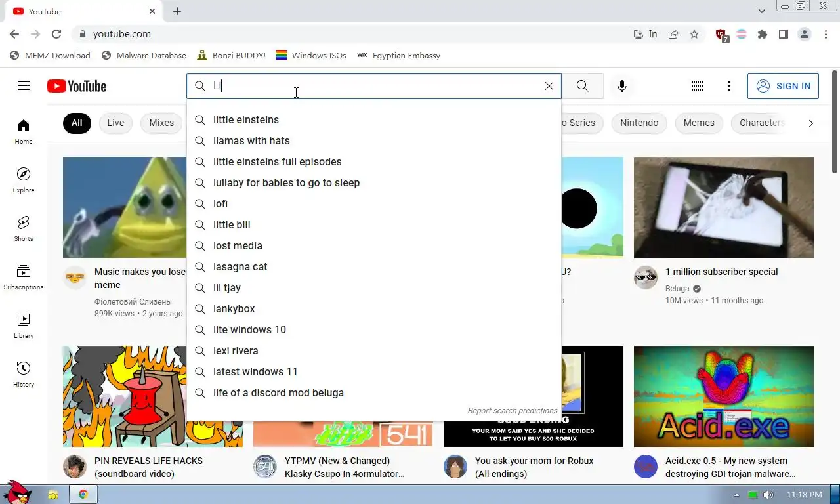Open Explore in the sidebar

[24, 180]
